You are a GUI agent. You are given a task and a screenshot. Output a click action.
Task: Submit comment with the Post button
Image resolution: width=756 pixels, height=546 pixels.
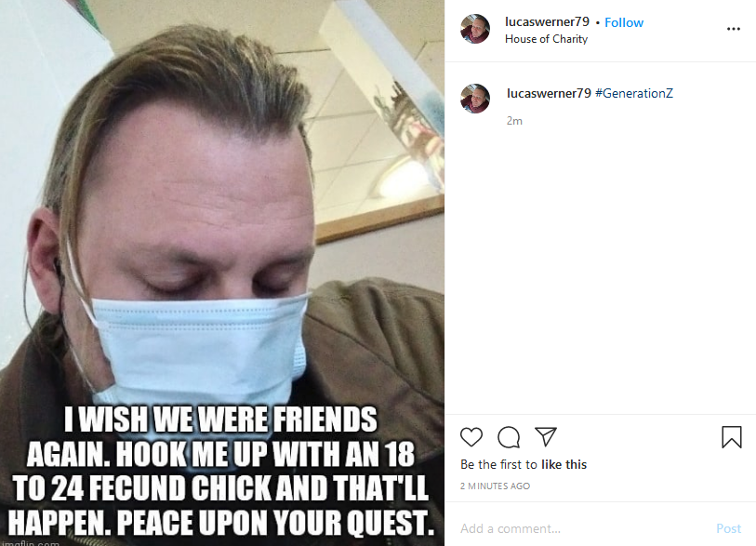[728, 528]
